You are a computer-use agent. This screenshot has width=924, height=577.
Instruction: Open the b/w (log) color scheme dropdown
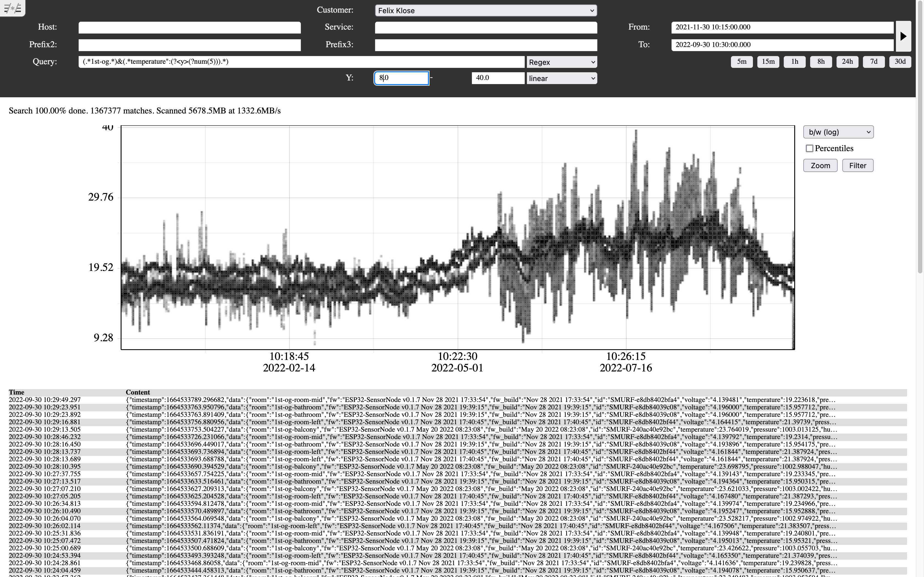point(838,132)
